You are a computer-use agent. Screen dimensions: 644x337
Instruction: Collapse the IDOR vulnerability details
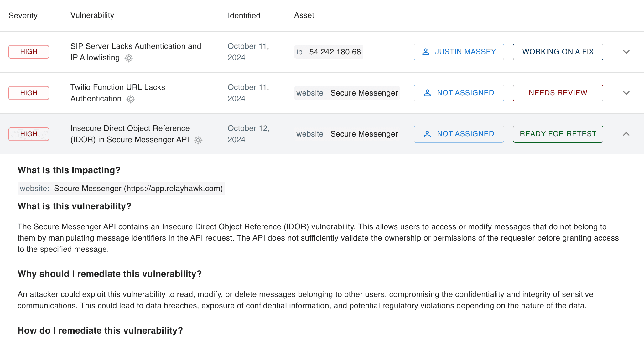click(626, 134)
